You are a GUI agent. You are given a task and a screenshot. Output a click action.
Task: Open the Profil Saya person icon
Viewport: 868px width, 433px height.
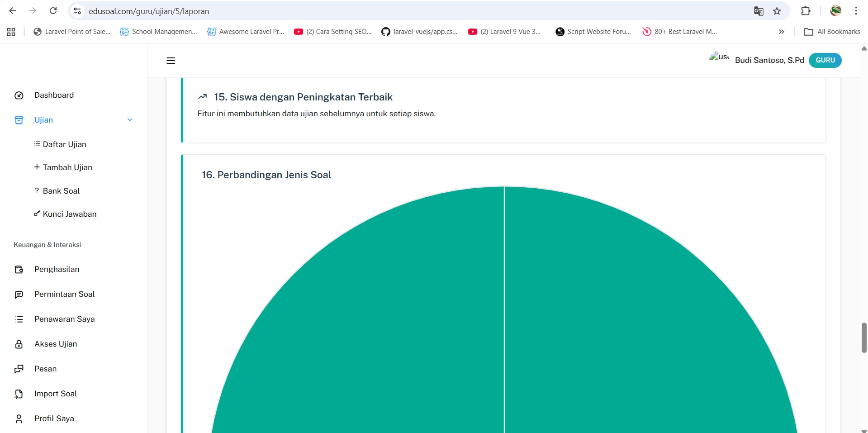[19, 419]
